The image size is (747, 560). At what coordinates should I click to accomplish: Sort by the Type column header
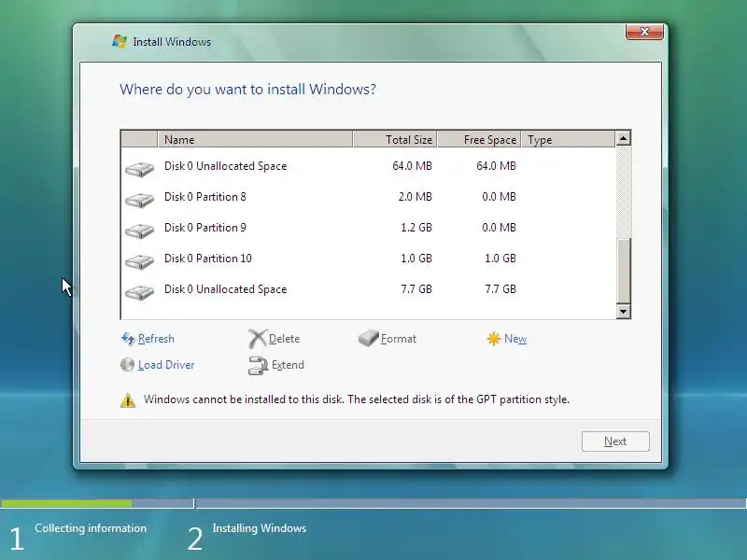tap(568, 139)
